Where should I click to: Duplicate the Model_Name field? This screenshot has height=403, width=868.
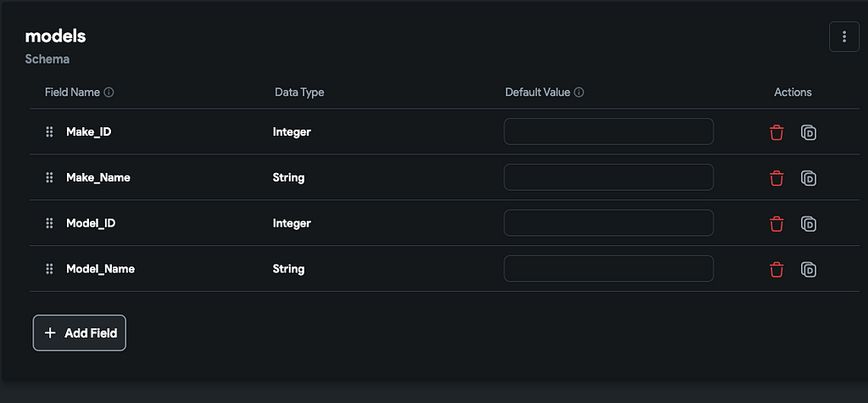809,270
